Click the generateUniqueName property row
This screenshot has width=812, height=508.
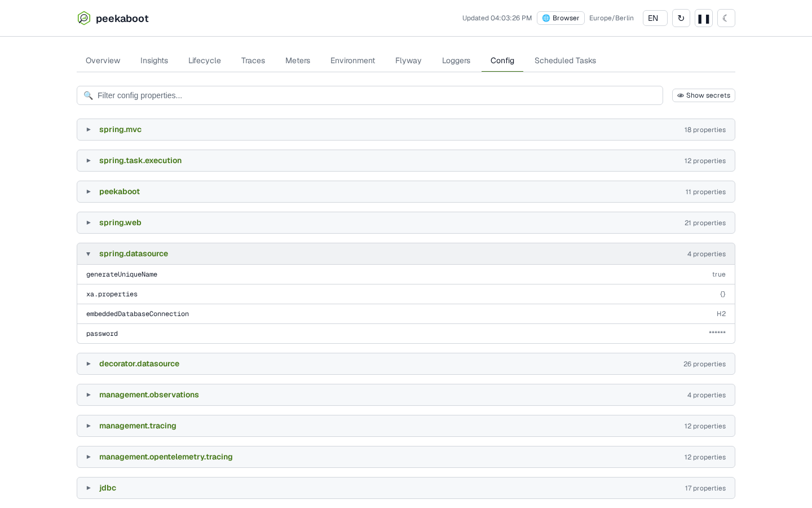tap(406, 274)
